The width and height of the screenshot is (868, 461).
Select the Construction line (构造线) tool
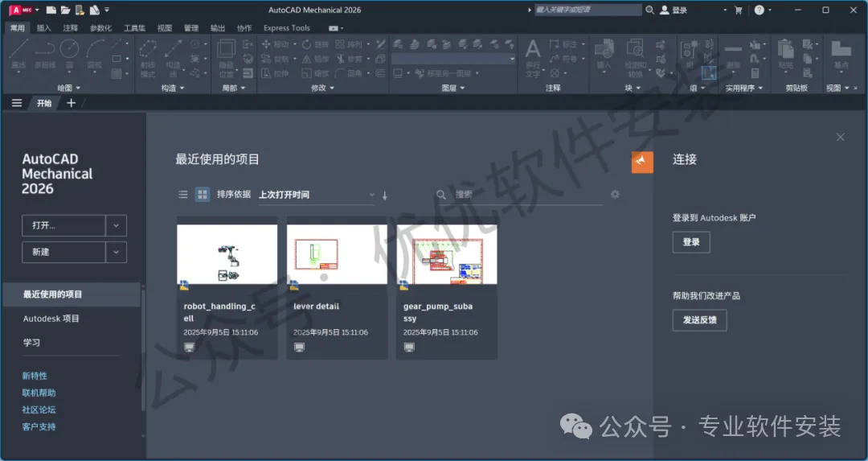pos(174,58)
